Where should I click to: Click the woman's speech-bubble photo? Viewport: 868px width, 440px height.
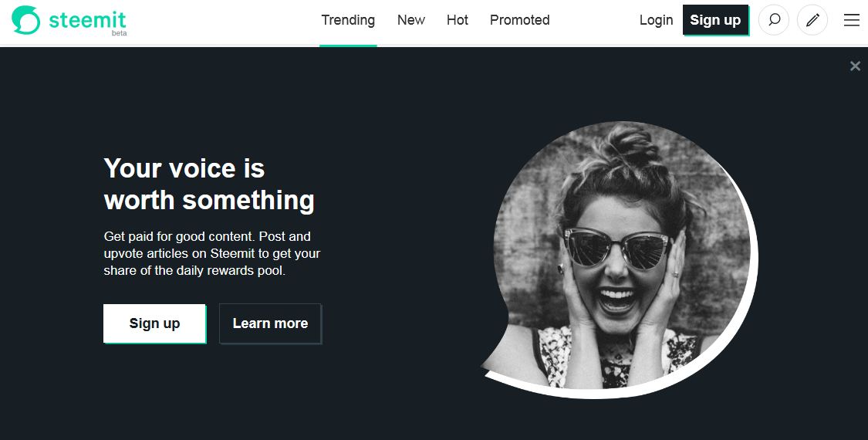point(619,259)
